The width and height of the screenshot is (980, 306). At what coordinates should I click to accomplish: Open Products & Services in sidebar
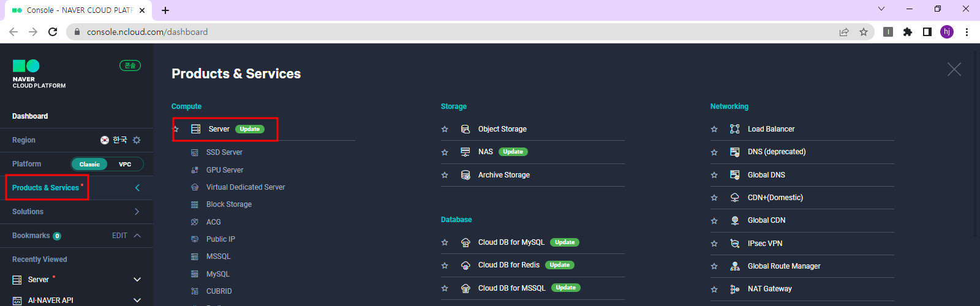click(45, 188)
